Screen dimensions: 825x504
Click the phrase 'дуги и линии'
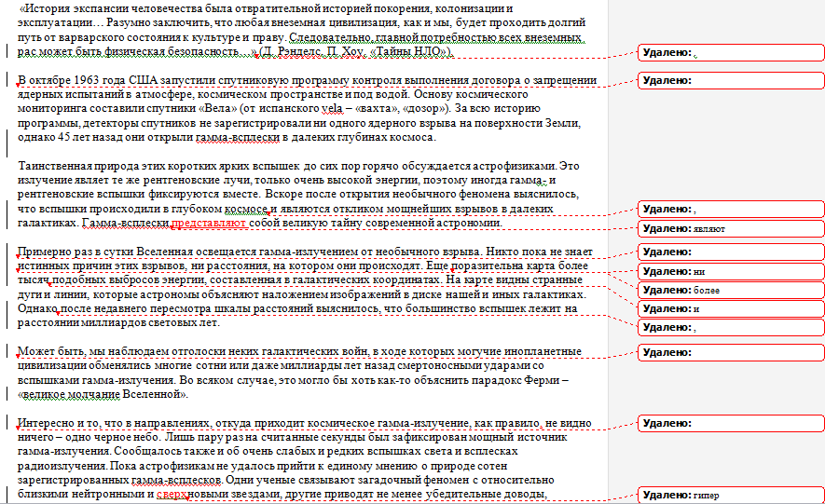[x=53, y=294]
